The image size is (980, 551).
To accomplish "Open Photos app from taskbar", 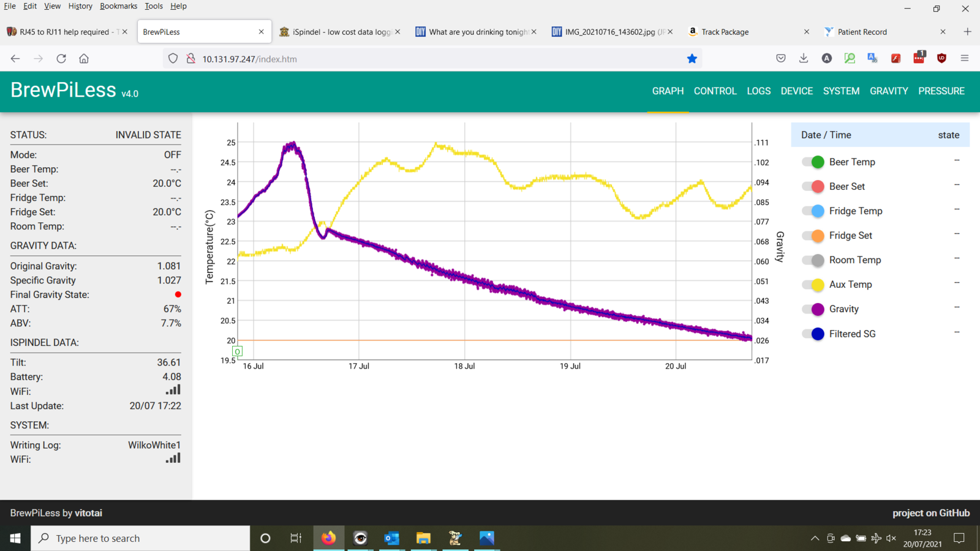I will (x=487, y=538).
